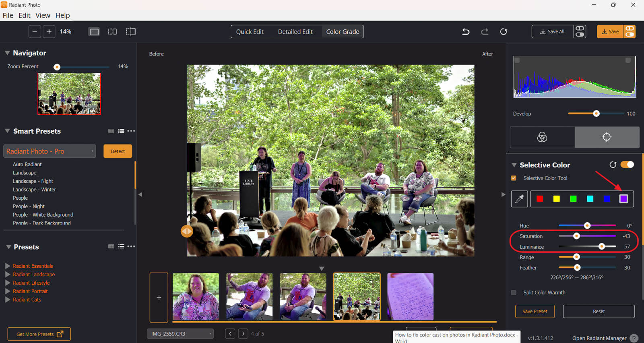Click the zoom out minus icon
The image size is (644, 343).
click(x=35, y=32)
